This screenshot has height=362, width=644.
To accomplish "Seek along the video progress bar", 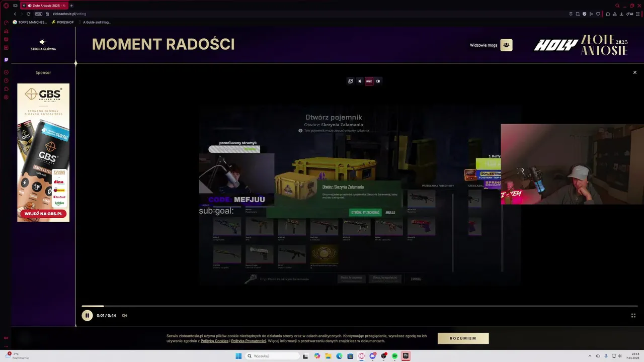I will [x=360, y=306].
